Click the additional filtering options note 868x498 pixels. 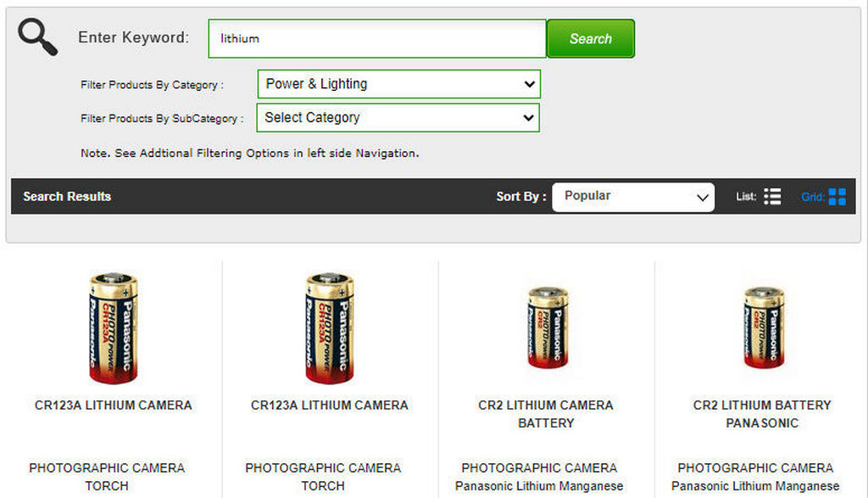(250, 153)
